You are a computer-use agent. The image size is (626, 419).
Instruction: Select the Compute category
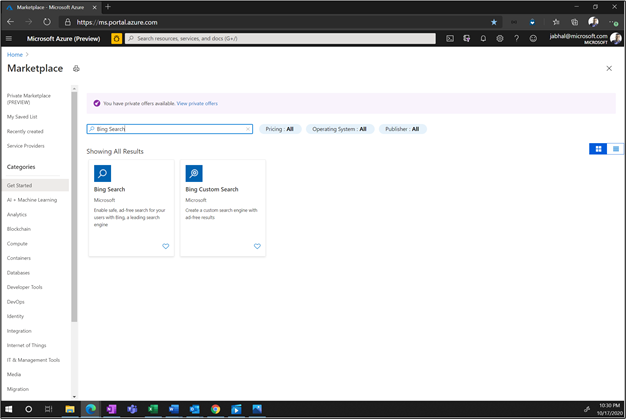tap(17, 244)
